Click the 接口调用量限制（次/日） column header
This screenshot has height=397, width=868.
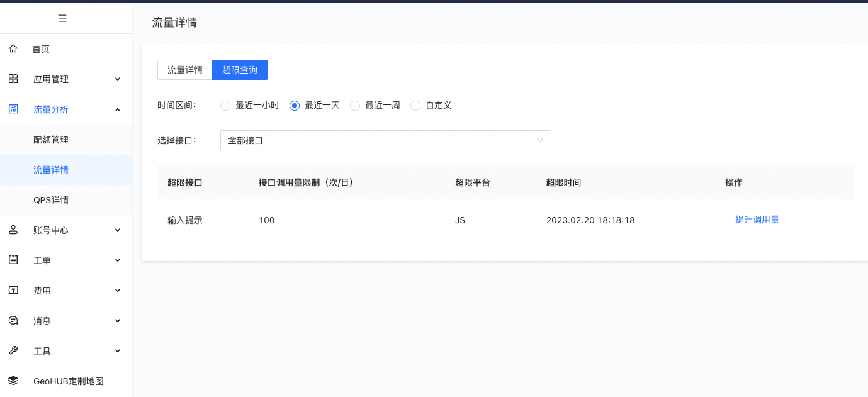click(306, 182)
